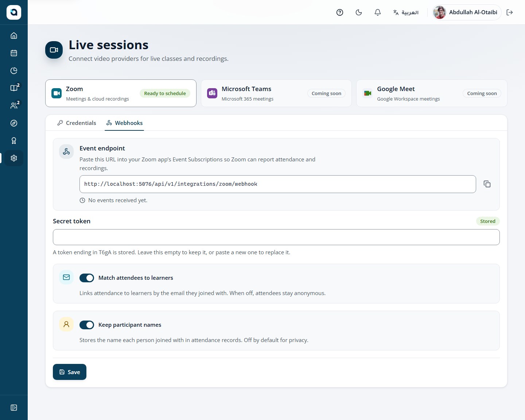Click the person icon beside Keep participant names

tap(66, 324)
